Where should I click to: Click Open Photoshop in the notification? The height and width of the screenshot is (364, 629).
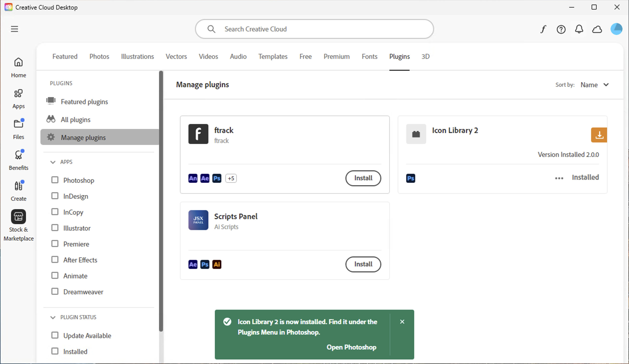(x=351, y=347)
